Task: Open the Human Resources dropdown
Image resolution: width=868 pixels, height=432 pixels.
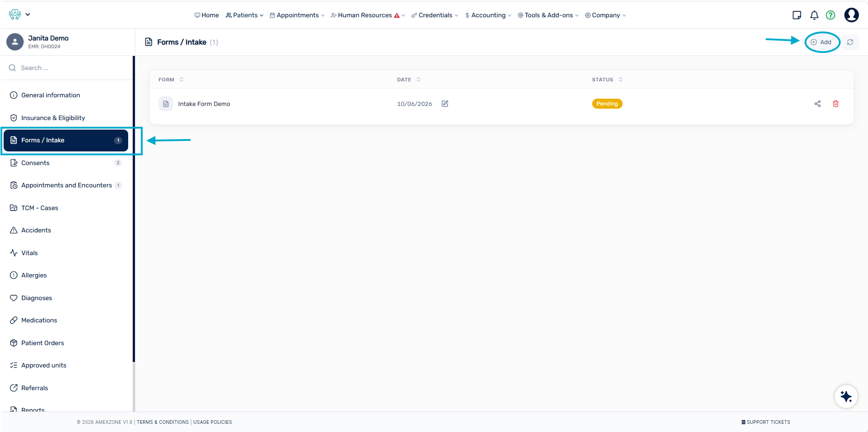Action: pyautogui.click(x=368, y=15)
